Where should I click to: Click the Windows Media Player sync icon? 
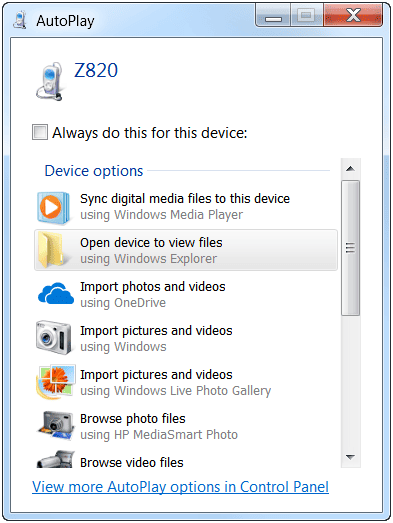pyautogui.click(x=53, y=207)
